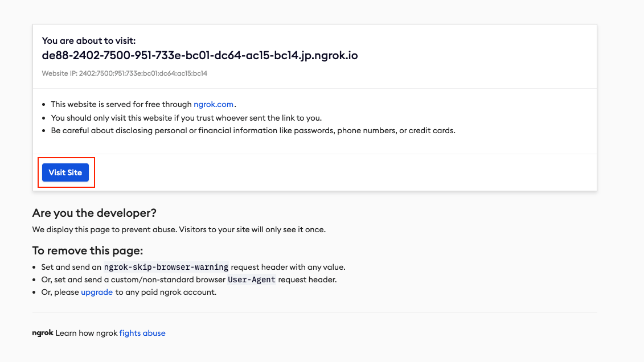Screen dimensions: 644x362
Task: Click the "to any paid ngrok account" text
Action: point(166,292)
